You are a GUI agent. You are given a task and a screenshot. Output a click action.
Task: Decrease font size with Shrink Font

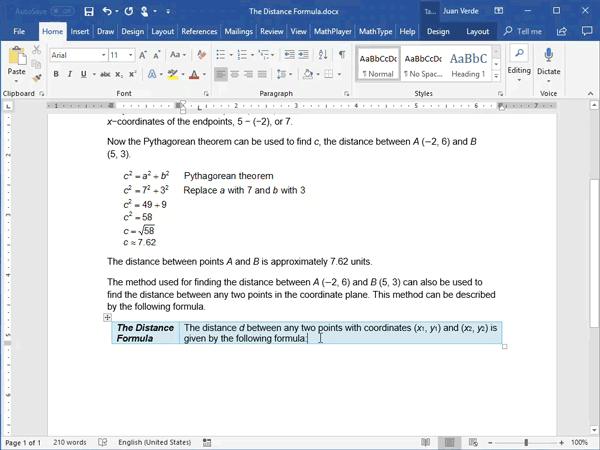(157, 55)
